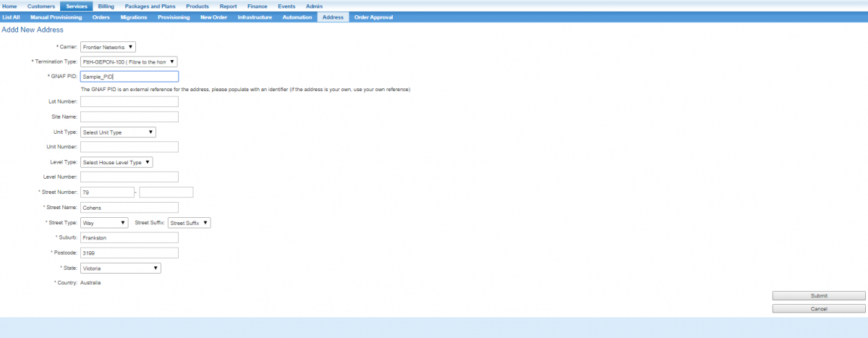Open the Packages and Plans menu
This screenshot has width=868, height=338.
150,6
